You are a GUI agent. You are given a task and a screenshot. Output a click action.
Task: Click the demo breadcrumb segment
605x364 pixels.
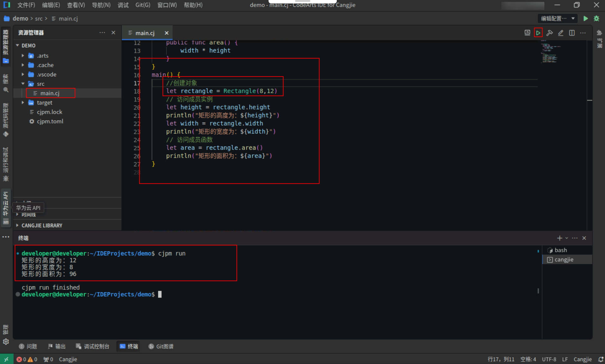[x=20, y=19]
